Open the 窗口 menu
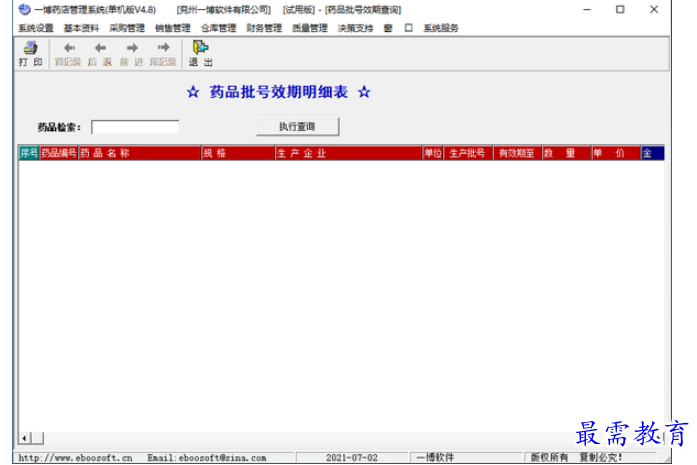The height and width of the screenshot is (465, 697). pos(398,28)
